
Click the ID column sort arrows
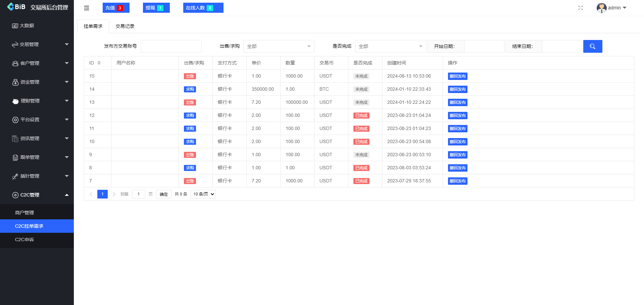[99, 63]
